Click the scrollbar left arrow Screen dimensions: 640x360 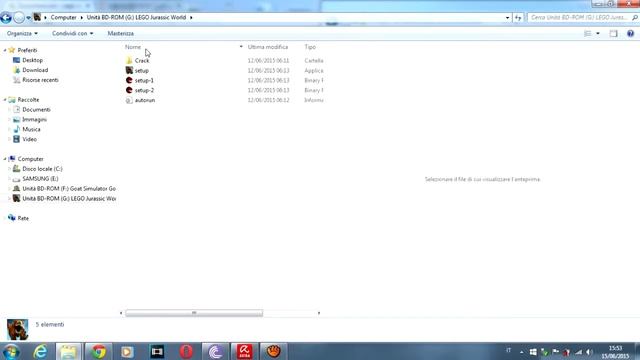121,313
